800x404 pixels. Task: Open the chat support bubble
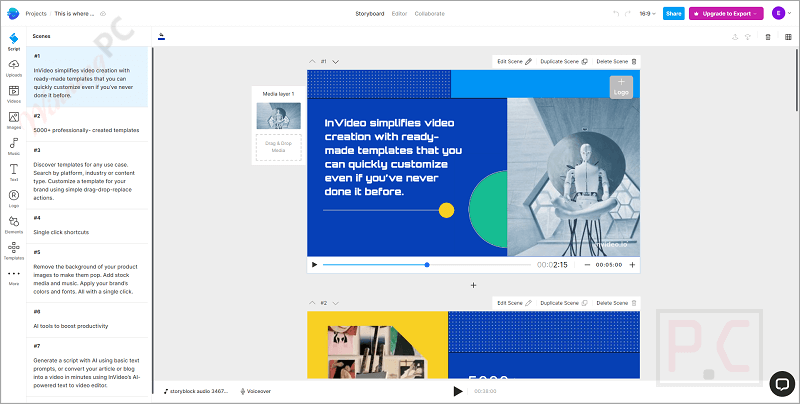tap(782, 384)
